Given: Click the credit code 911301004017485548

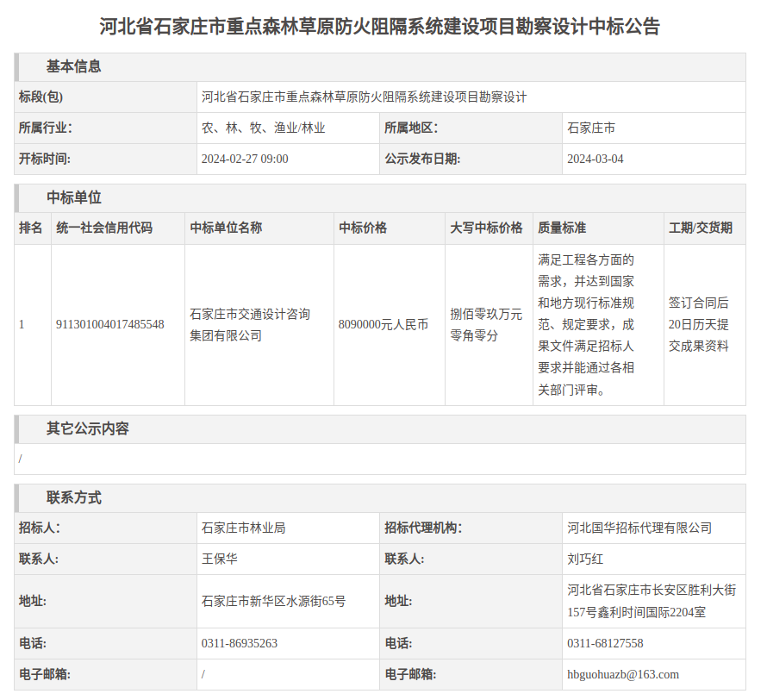Looking at the screenshot, I should pos(109,324).
